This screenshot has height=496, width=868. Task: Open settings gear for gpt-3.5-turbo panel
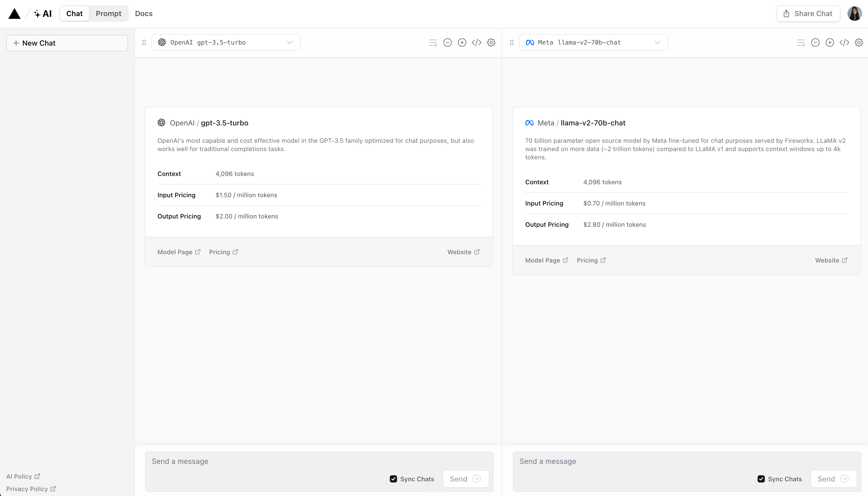[491, 42]
